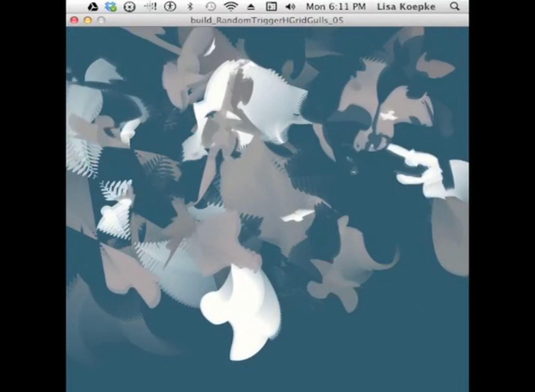This screenshot has width=535, height=392.
Task: Open the Lisa Koepke user menu
Action: click(x=406, y=7)
